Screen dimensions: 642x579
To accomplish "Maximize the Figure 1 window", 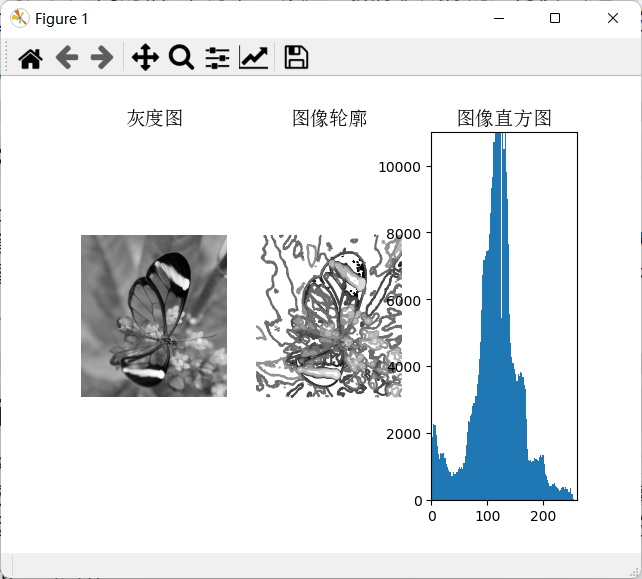I will [555, 18].
